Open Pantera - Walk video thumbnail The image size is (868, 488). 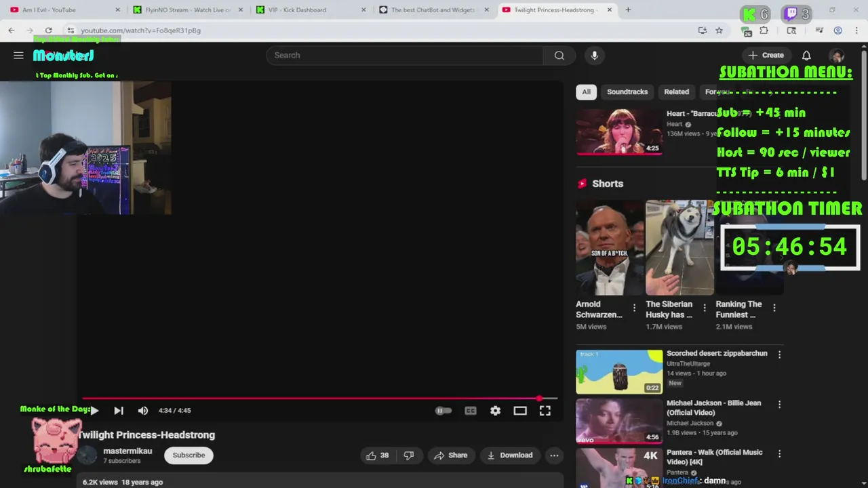[x=619, y=468]
